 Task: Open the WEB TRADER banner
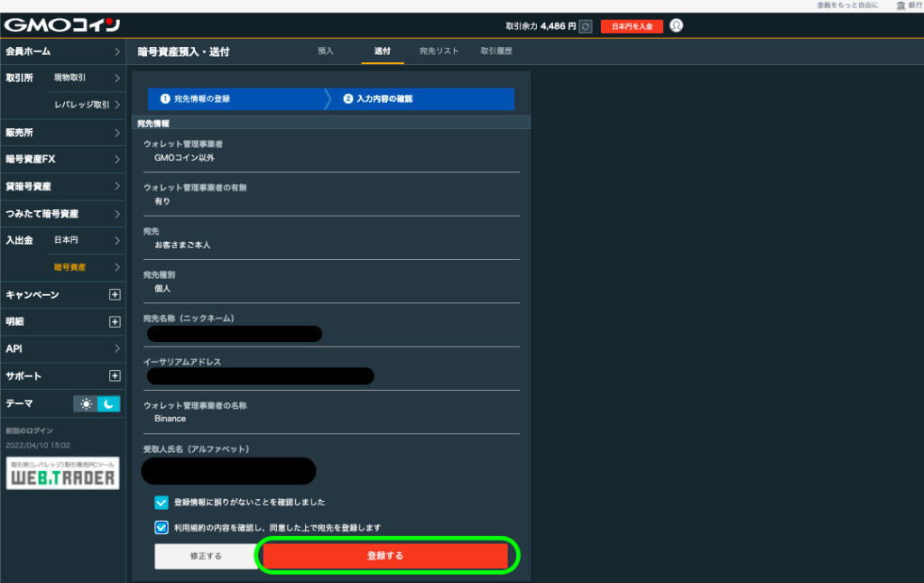[x=62, y=474]
